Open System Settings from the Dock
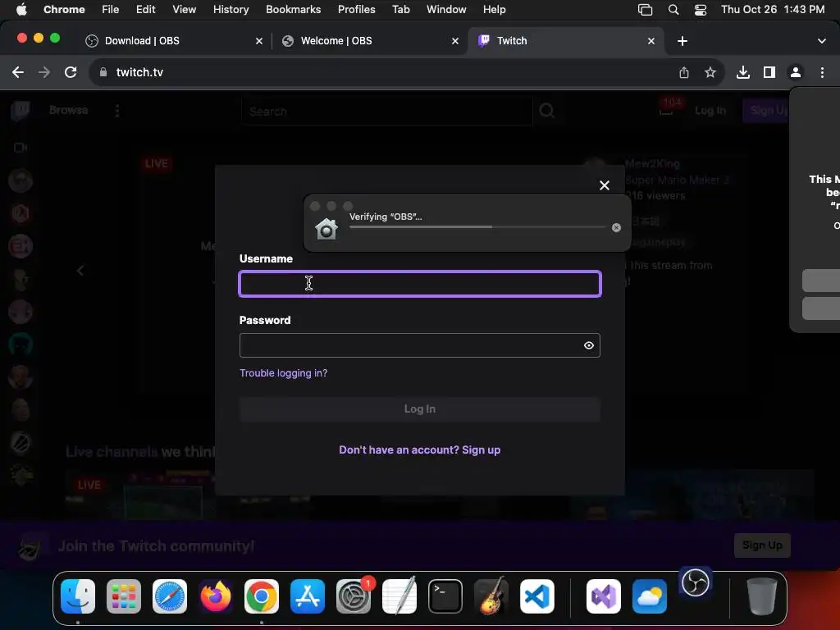840x630 pixels. [354, 596]
